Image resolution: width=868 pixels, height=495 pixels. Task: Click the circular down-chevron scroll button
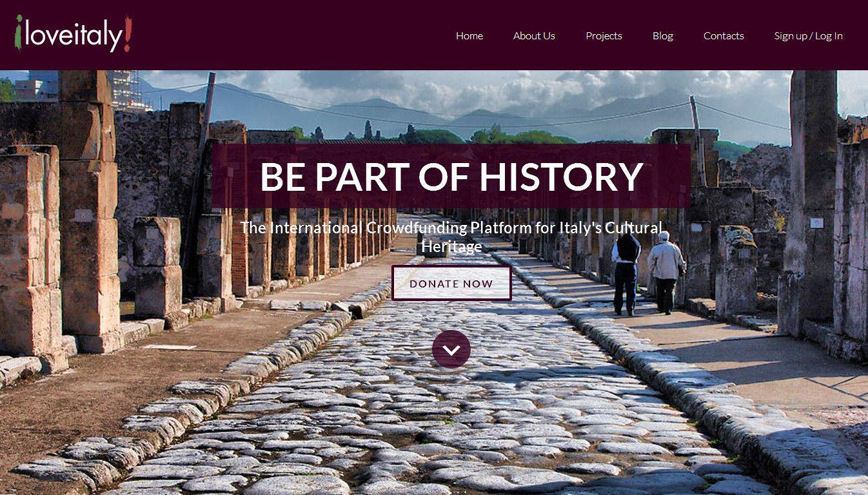click(x=451, y=349)
